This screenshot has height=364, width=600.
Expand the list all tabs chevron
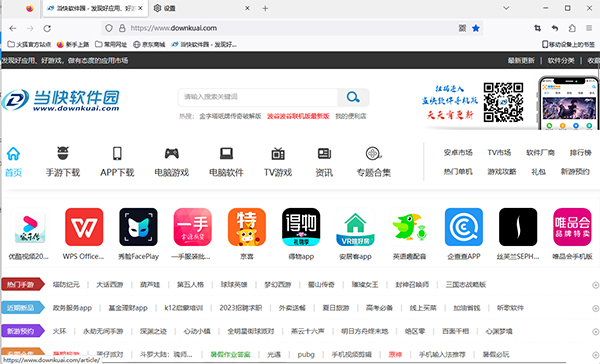tap(506, 8)
